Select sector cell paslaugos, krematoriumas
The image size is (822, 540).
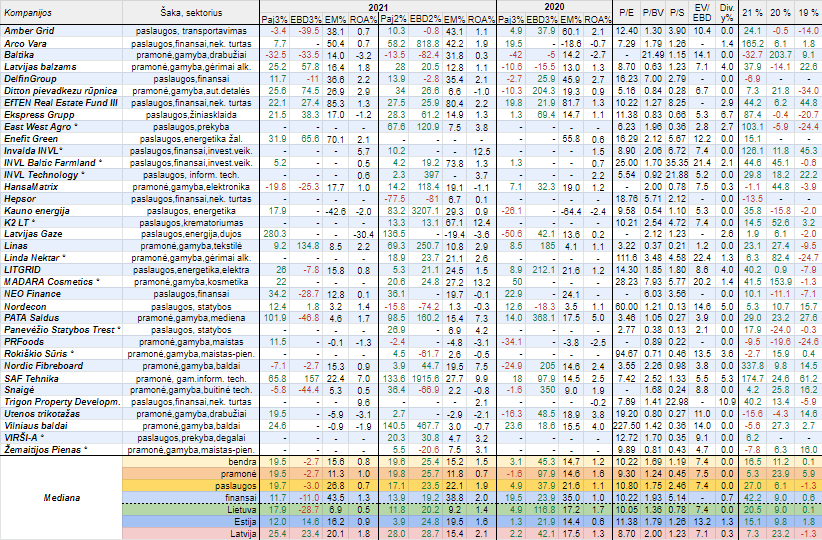pos(191,222)
